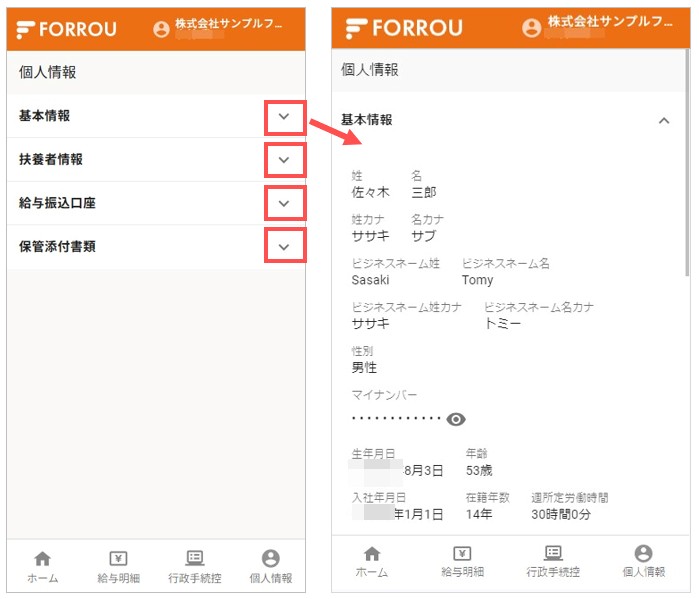Open company name 株式会社サンプルフ… in right header
This screenshot has width=699, height=599.
tap(610, 21)
